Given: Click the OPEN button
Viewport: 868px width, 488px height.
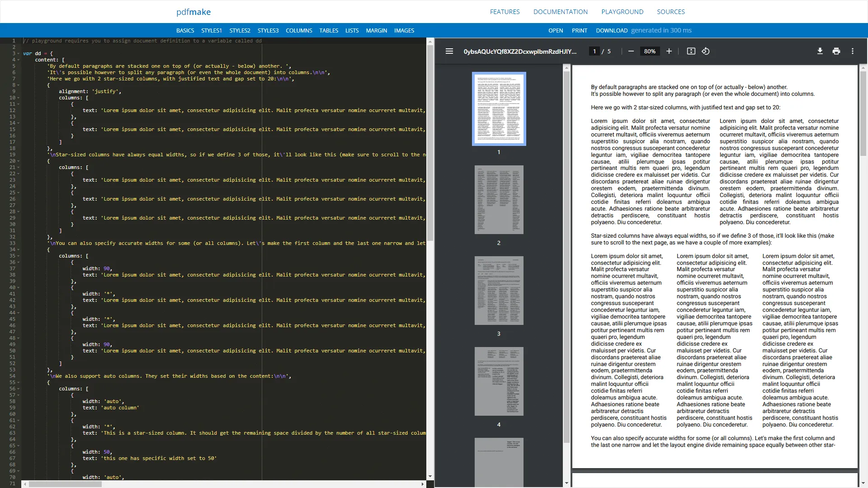Looking at the screenshot, I should point(556,30).
